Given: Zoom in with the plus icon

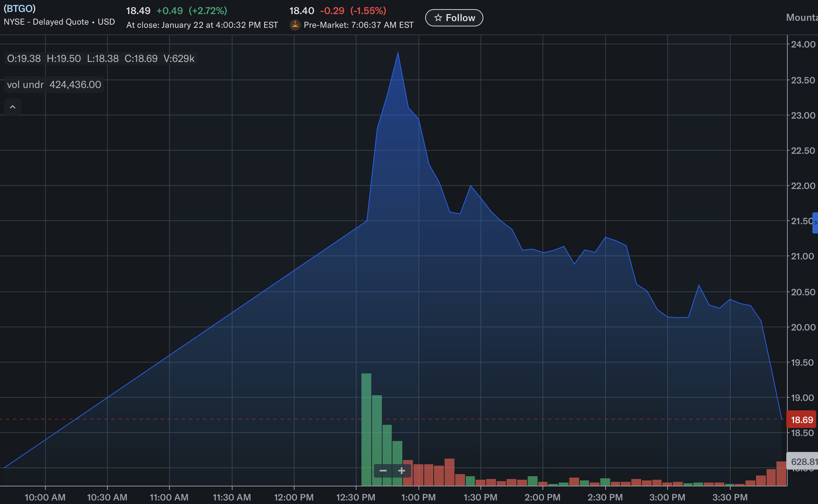Looking at the screenshot, I should 402,471.
